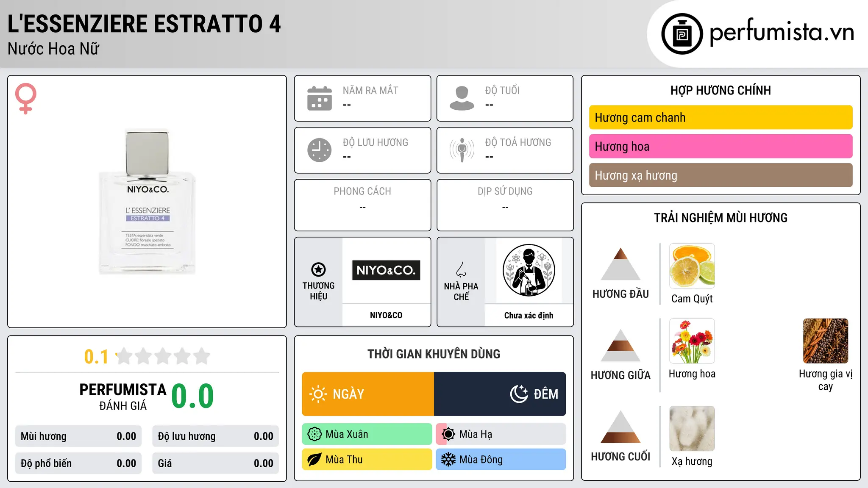Click the star badge icon above Thương Hiệu
868x488 pixels.
point(318,269)
